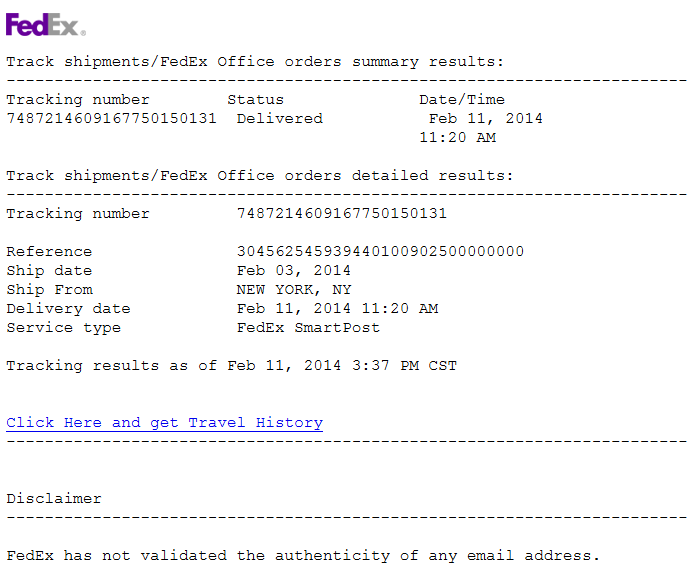Click the Reference number value

[380, 251]
